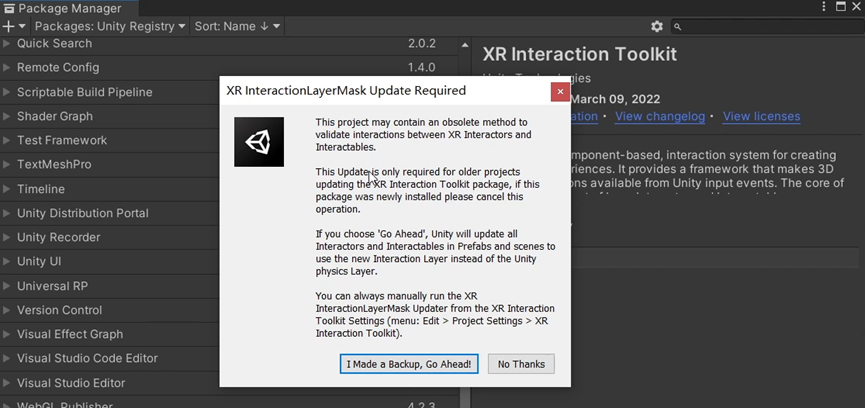
Task: Expand the Timeline package entry
Action: (x=7, y=189)
